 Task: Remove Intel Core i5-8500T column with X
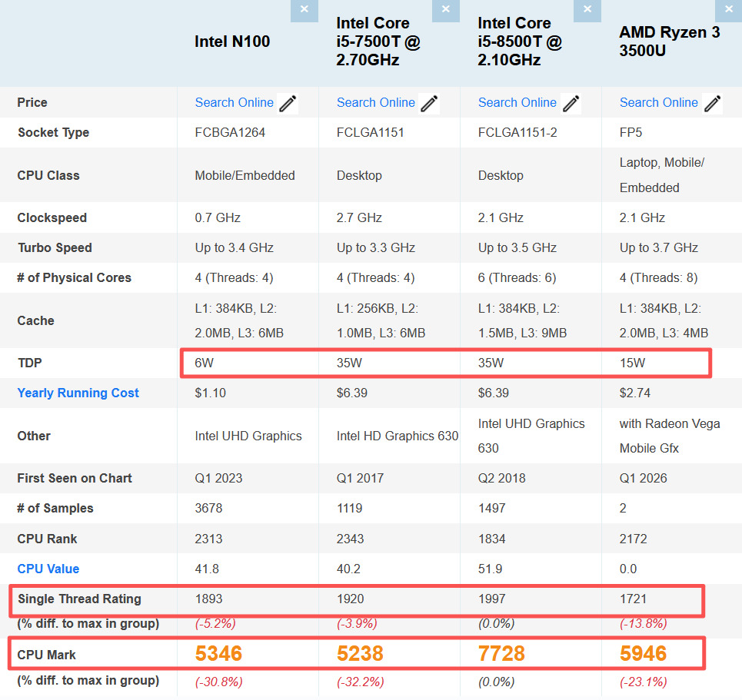tap(587, 9)
